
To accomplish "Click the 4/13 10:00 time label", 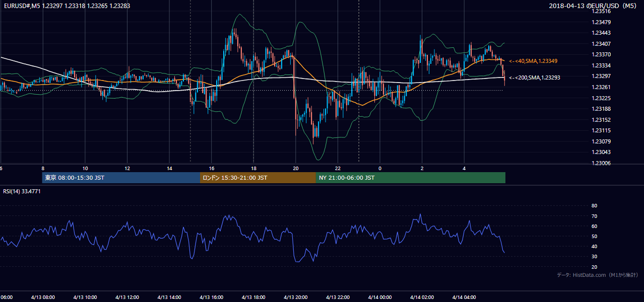I will coord(84,297).
